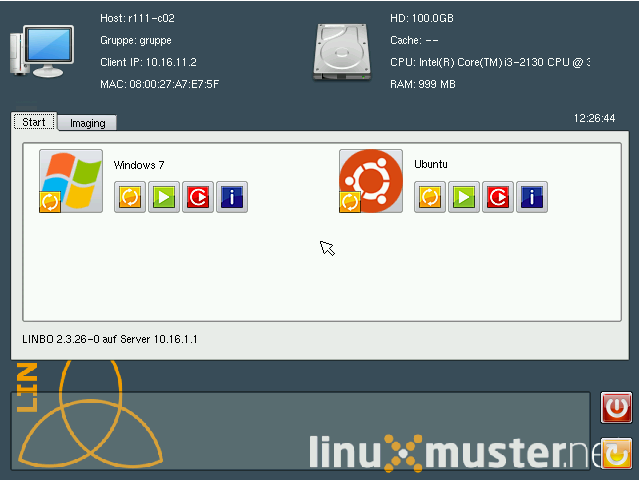This screenshot has width=639, height=480.
Task: Click the Ubuntu large logo button
Action: (371, 181)
